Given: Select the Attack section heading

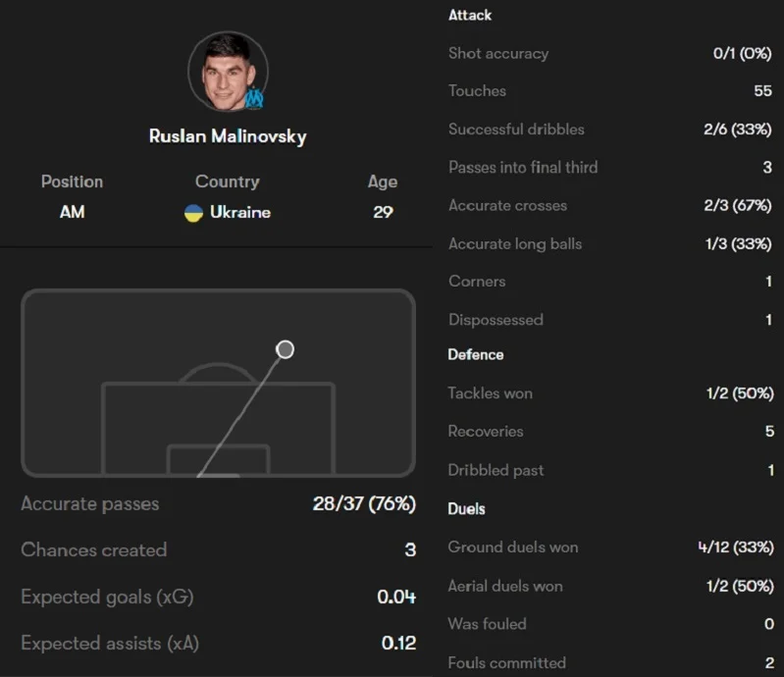Looking at the screenshot, I should [470, 15].
